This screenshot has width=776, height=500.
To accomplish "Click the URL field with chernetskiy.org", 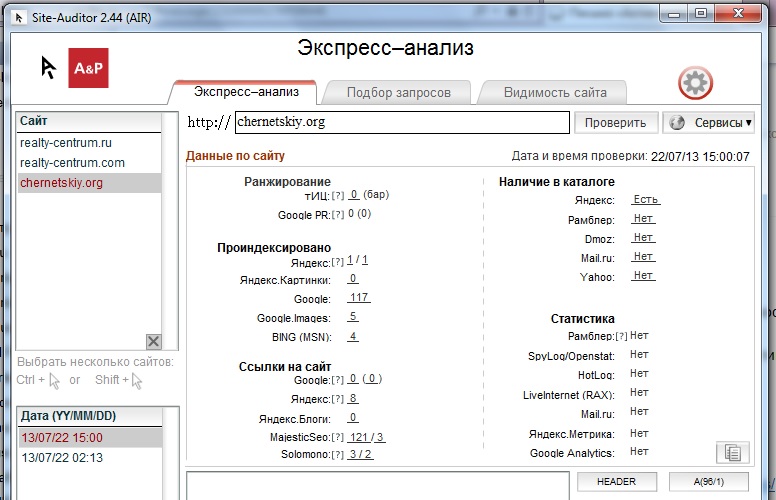I will pos(402,122).
